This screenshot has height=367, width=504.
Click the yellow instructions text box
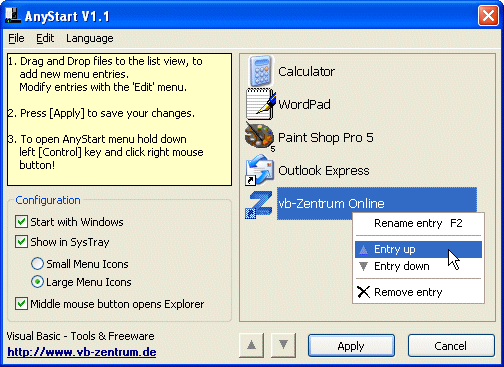click(x=119, y=119)
